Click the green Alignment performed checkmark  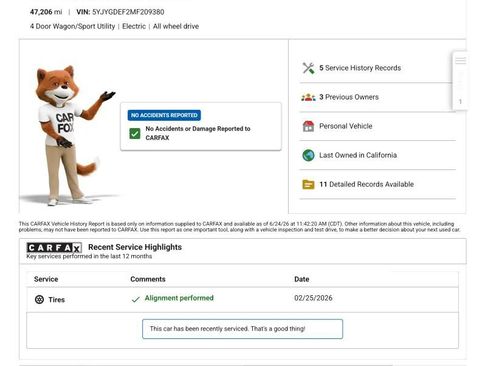[x=135, y=299]
